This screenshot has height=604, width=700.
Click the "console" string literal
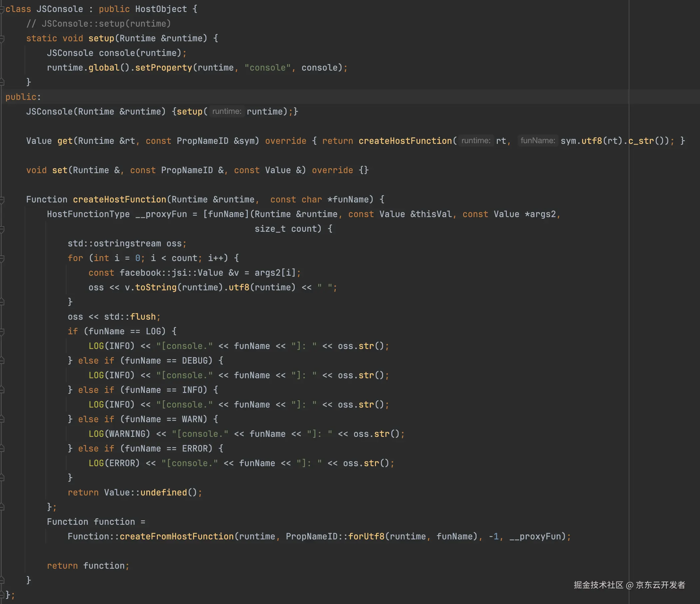[x=267, y=68]
